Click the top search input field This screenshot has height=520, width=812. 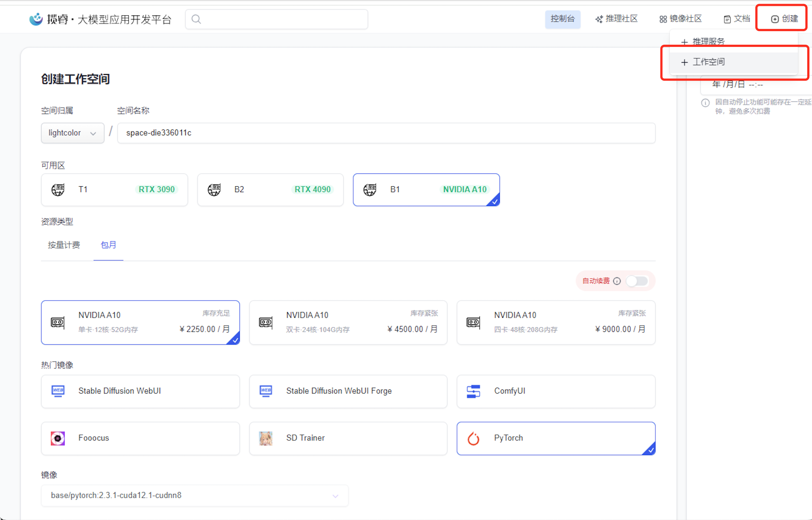(x=277, y=19)
